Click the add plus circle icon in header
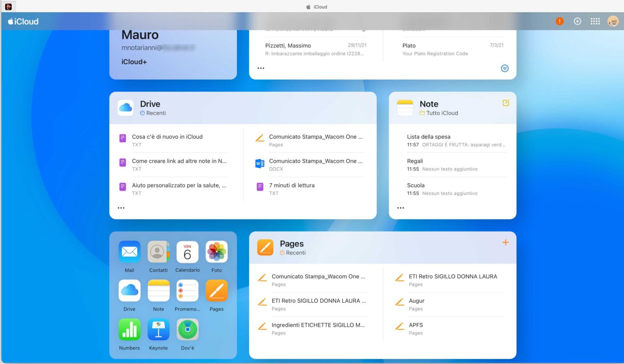624x364 pixels. [578, 21]
